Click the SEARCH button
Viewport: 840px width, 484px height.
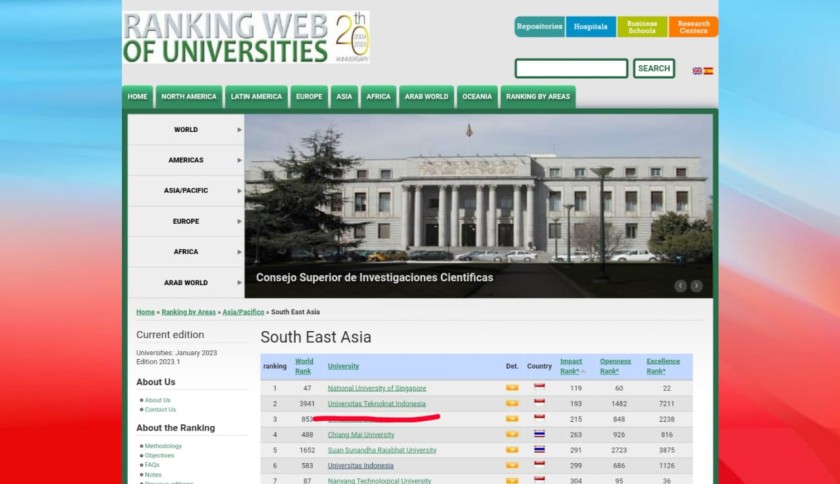pyautogui.click(x=654, y=69)
